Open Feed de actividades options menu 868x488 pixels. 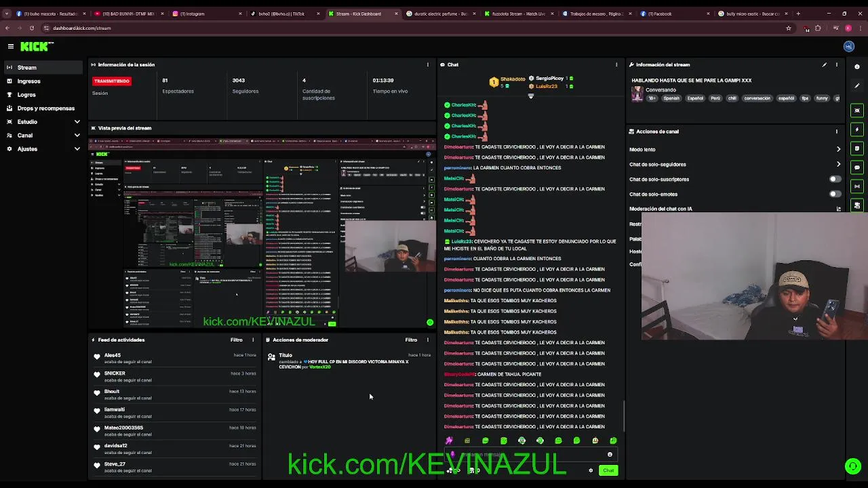point(253,340)
